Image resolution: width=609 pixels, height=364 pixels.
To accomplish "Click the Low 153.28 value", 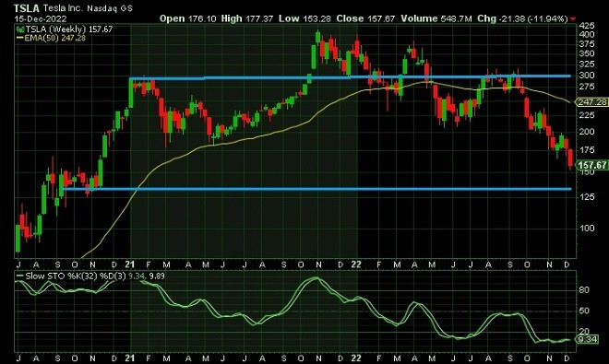I will (304, 18).
